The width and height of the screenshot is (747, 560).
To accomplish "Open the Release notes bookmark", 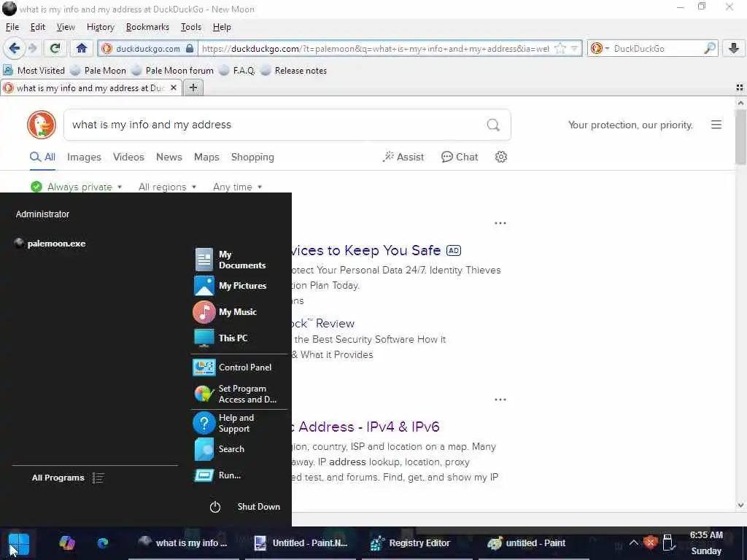I will click(294, 71).
